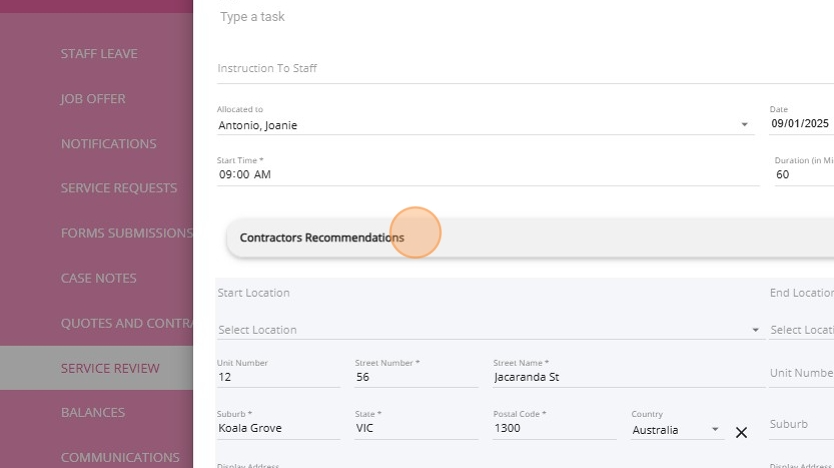Open the Start Location select dropdown

point(755,330)
